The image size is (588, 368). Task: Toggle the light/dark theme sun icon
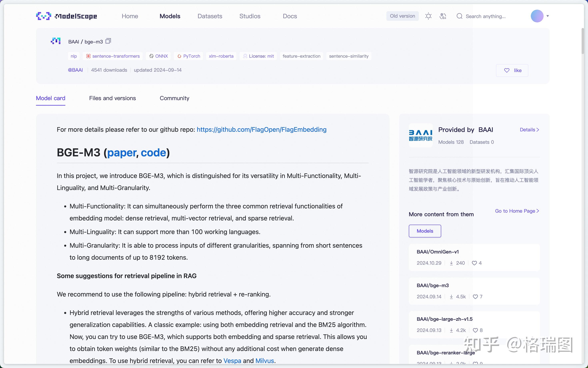pyautogui.click(x=428, y=16)
